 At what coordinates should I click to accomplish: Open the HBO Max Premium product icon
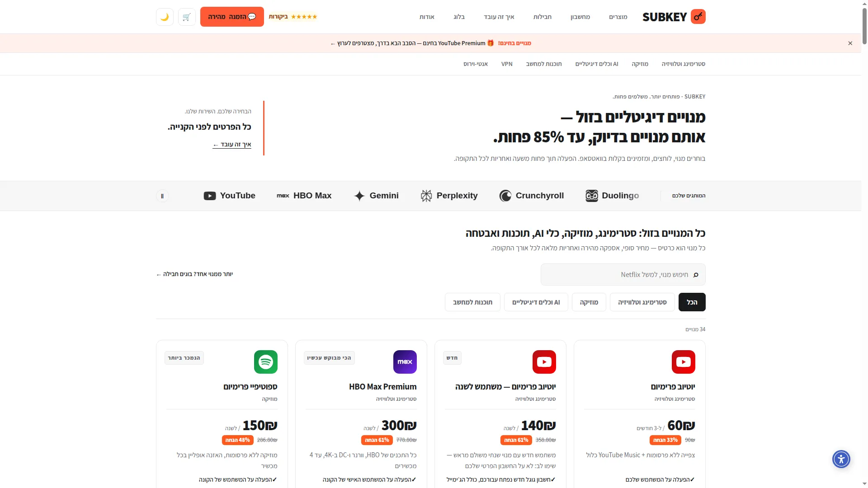[x=405, y=362]
